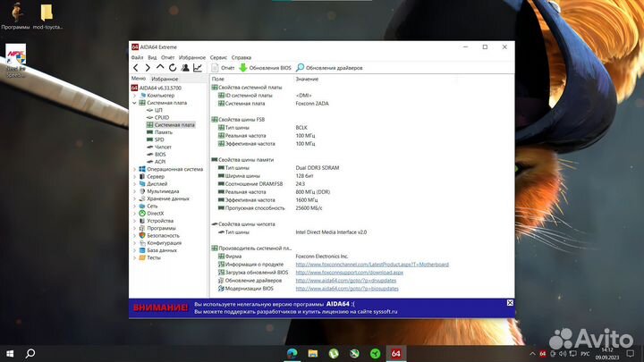Image resolution: width=644 pixels, height=362 pixels.
Task: Click Обновления BIOS green arrow button
Action: pyautogui.click(x=266, y=68)
